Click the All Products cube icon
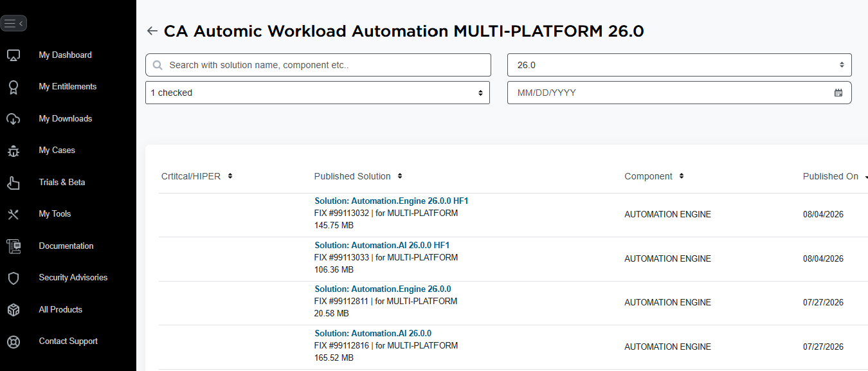Screen dimensions: 868x371 (14, 310)
